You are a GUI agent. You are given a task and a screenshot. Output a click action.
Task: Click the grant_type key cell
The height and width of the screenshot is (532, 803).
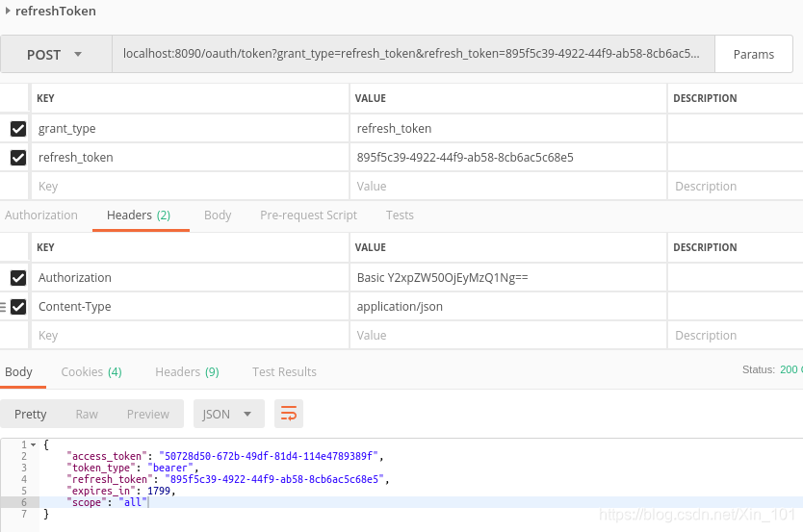click(190, 128)
